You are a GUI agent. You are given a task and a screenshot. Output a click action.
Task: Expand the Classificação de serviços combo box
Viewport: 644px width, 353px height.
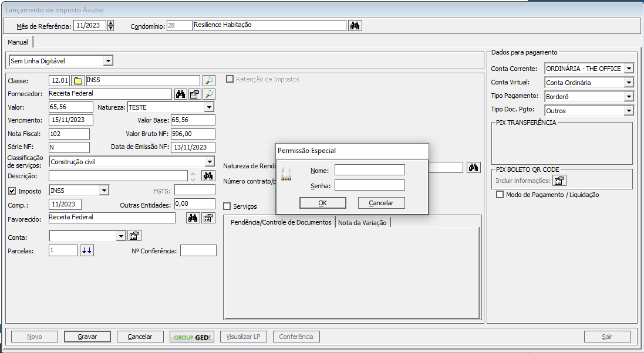210,162
